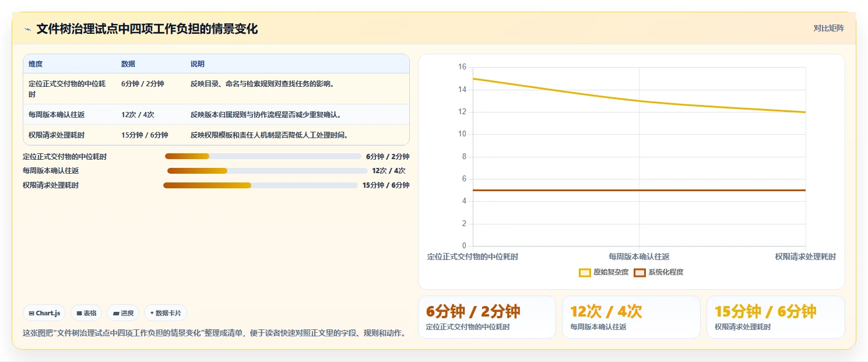Click chart x-axis label 定位正式交付物的中位耗时
The height and width of the screenshot is (362, 868).
(473, 256)
